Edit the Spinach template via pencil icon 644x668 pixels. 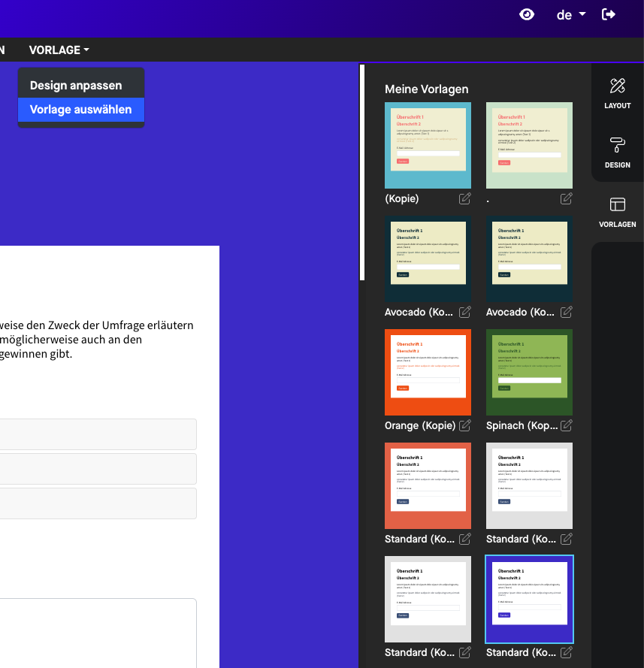(x=567, y=425)
